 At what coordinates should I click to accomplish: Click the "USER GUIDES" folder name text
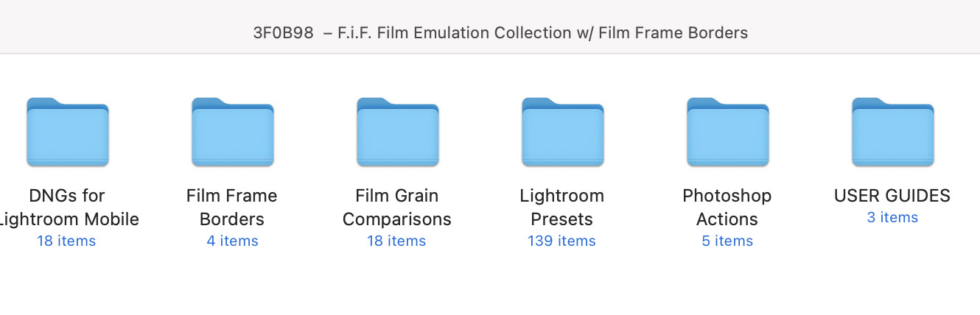pyautogui.click(x=892, y=196)
